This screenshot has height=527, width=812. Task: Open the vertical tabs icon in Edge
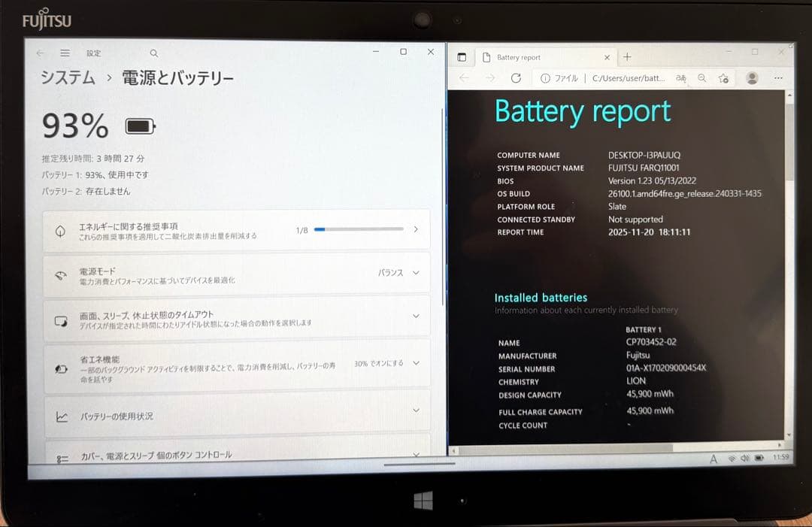pos(462,56)
